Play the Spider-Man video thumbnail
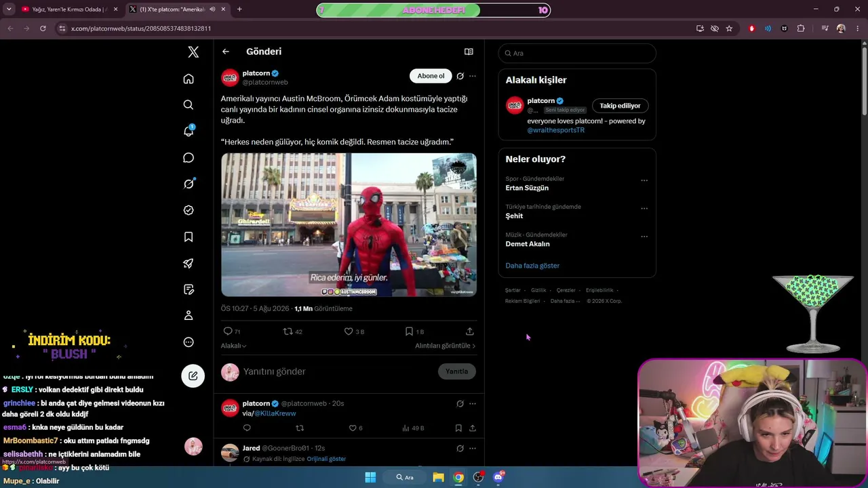868x488 pixels. (x=349, y=225)
